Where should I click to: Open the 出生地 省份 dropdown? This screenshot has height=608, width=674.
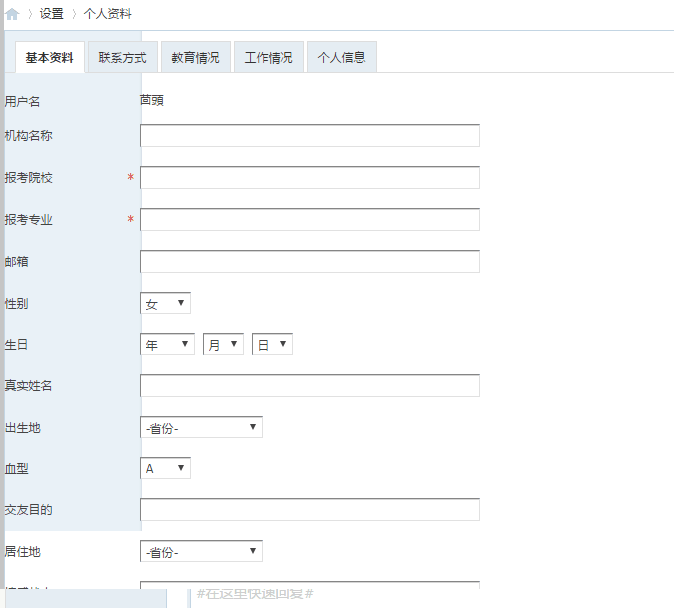tap(202, 427)
